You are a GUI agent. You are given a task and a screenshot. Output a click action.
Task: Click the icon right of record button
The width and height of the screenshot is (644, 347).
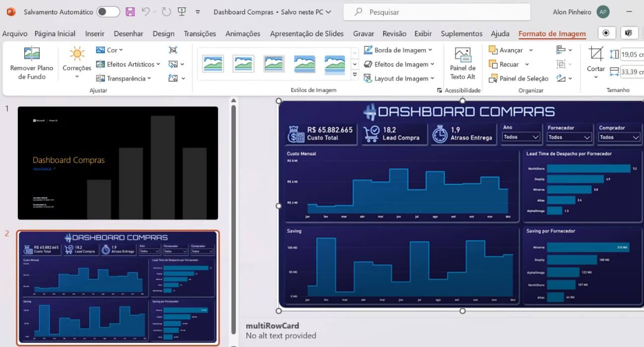629,33
